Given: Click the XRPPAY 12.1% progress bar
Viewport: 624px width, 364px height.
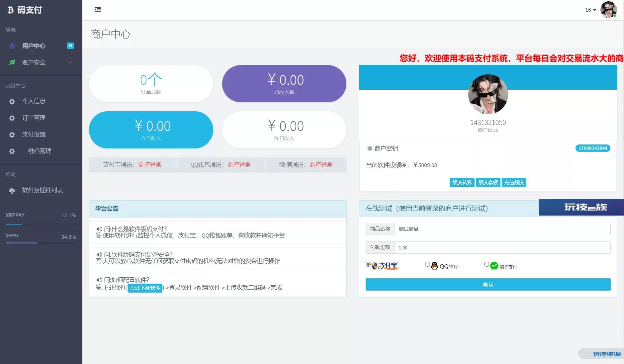Looking at the screenshot, I should [x=41, y=224].
